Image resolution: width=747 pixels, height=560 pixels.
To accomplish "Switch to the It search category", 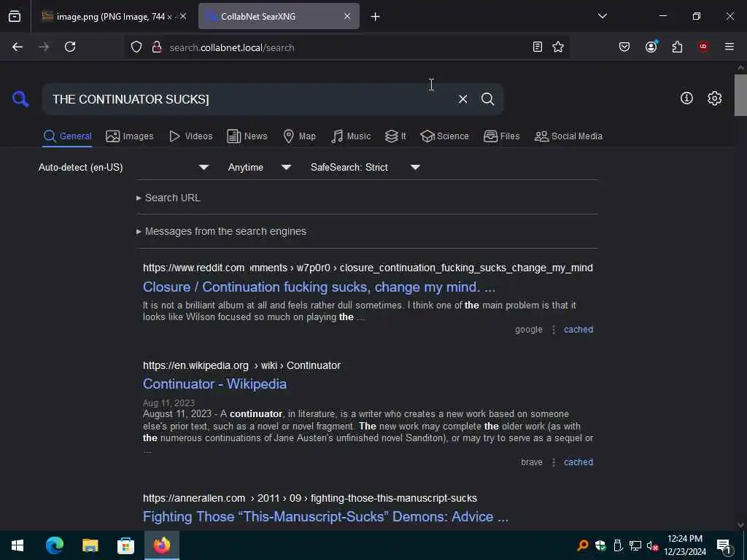I will [x=395, y=136].
